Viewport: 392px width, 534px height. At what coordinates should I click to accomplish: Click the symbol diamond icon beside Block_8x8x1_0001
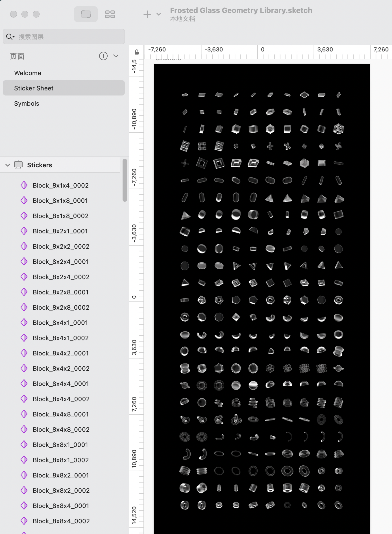pos(24,444)
